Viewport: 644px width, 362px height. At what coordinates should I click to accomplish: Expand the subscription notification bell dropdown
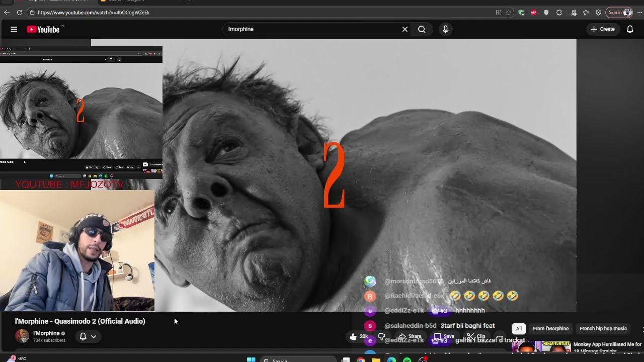[88, 336]
